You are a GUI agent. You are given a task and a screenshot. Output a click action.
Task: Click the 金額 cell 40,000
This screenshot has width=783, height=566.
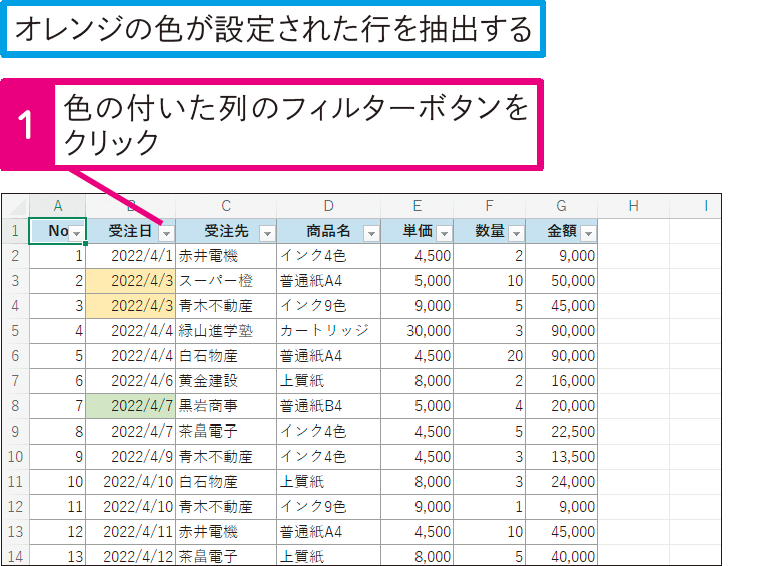[562, 556]
